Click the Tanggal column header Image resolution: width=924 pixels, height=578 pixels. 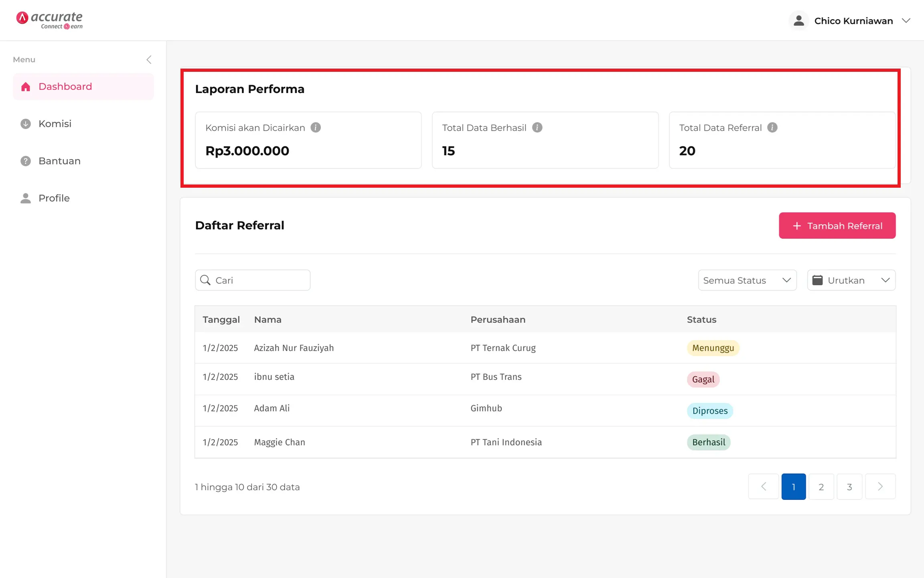(x=221, y=320)
